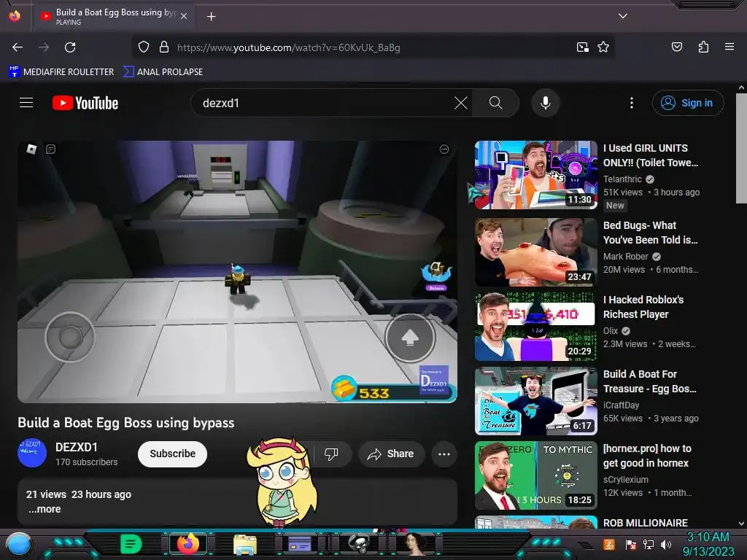Submit YouTube search with magnifier button
This screenshot has height=560, width=747.
495,103
